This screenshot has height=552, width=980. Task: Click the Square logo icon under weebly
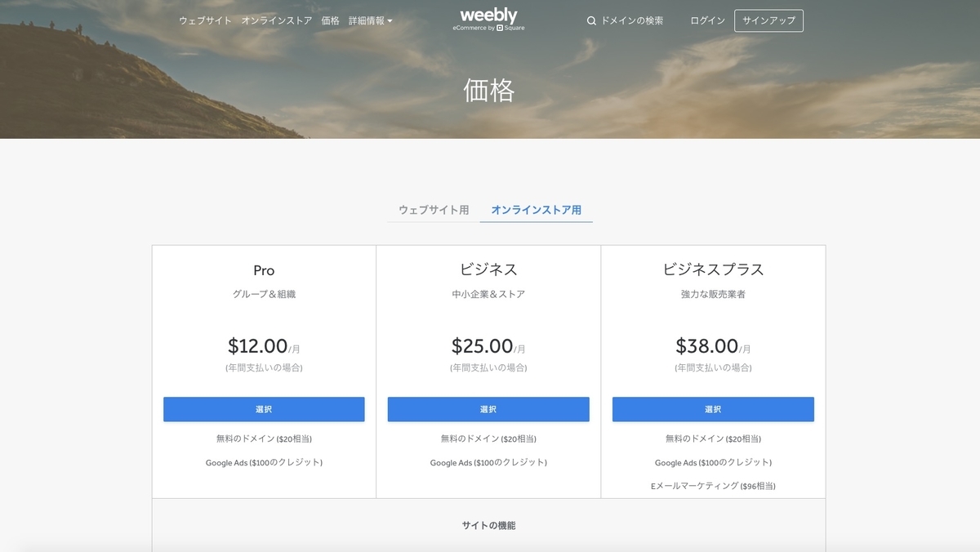(x=499, y=28)
